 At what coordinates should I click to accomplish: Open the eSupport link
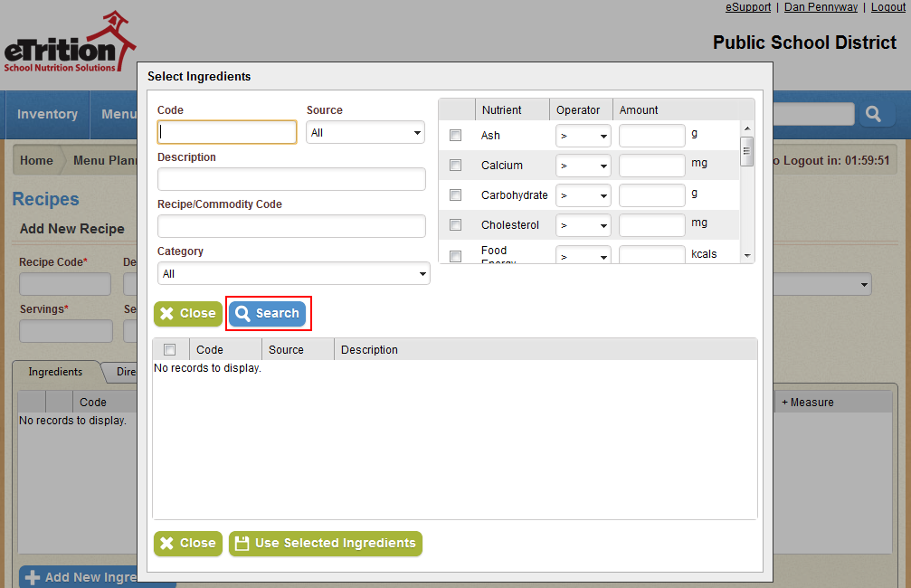coord(748,7)
